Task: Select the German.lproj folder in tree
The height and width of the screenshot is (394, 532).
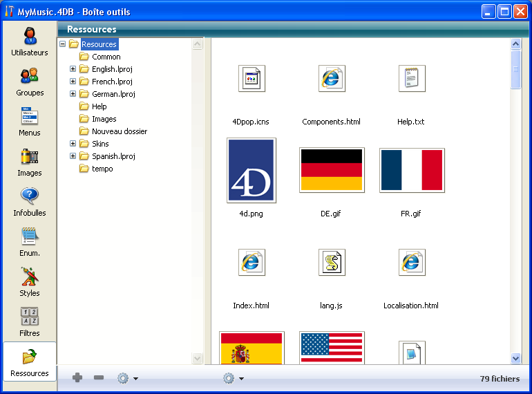Action: click(x=113, y=94)
